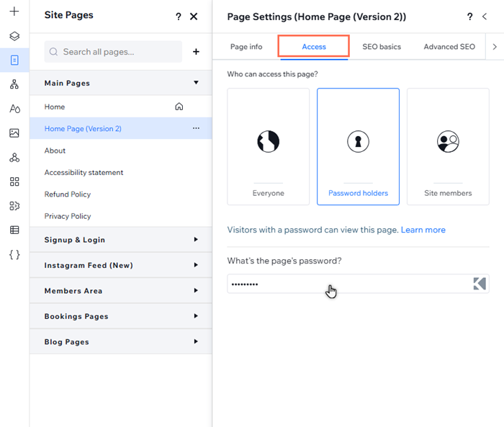Switch to the SEO basics tab

381,47
